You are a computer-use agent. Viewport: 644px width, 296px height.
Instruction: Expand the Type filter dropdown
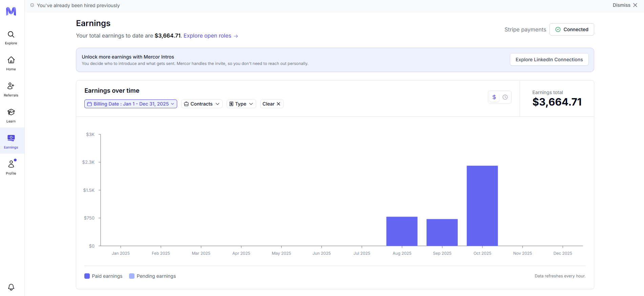coord(241,104)
